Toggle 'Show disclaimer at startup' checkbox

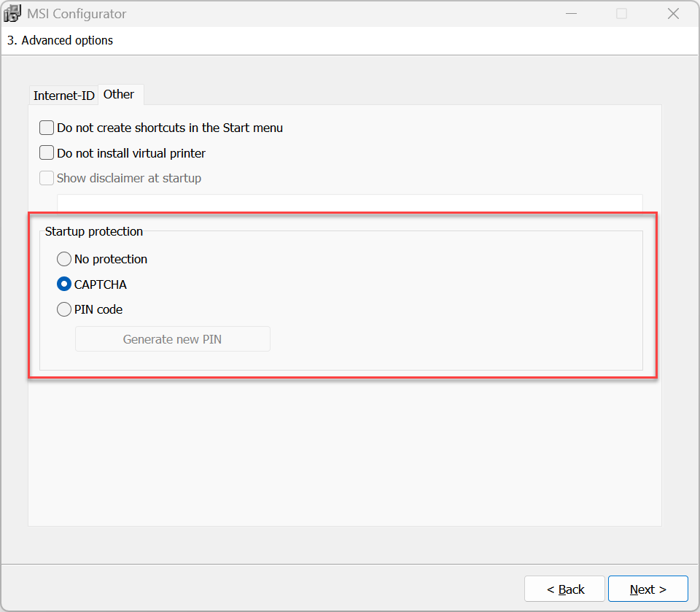coord(47,178)
